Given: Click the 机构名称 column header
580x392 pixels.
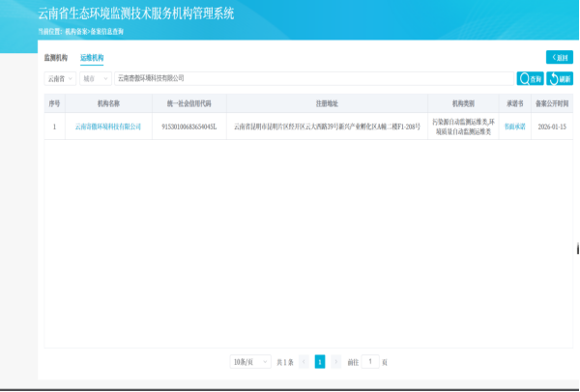Looking at the screenshot, I should click(108, 104).
